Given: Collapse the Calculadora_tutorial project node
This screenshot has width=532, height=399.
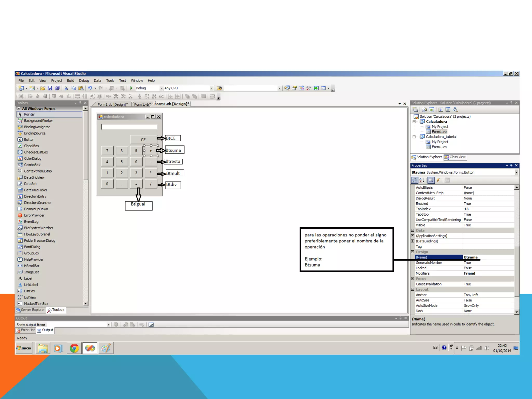Looking at the screenshot, I should pos(414,137).
